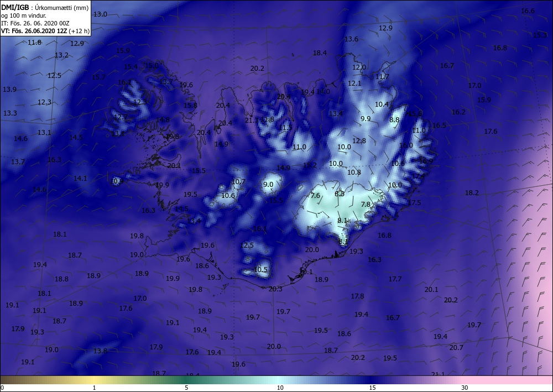This screenshot has height=392, width=553.
Task: Click the initial time line "IT: Fös. 26. 06. 2020 00Z"
Action: coord(35,23)
